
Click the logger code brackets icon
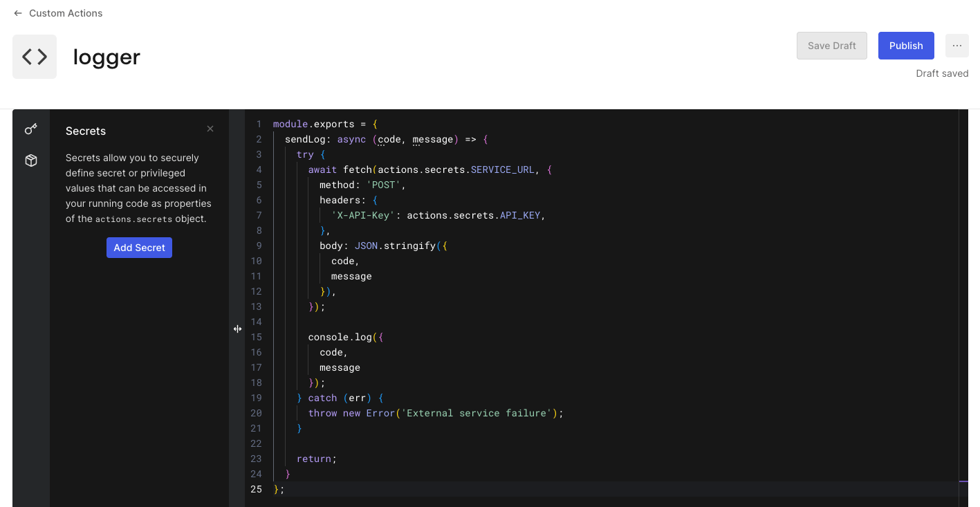tap(35, 57)
